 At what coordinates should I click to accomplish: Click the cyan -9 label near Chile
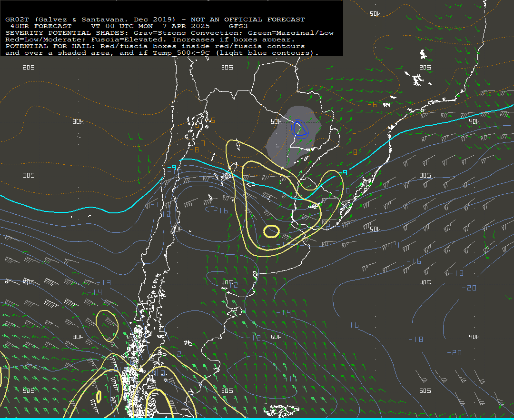[x=172, y=167]
